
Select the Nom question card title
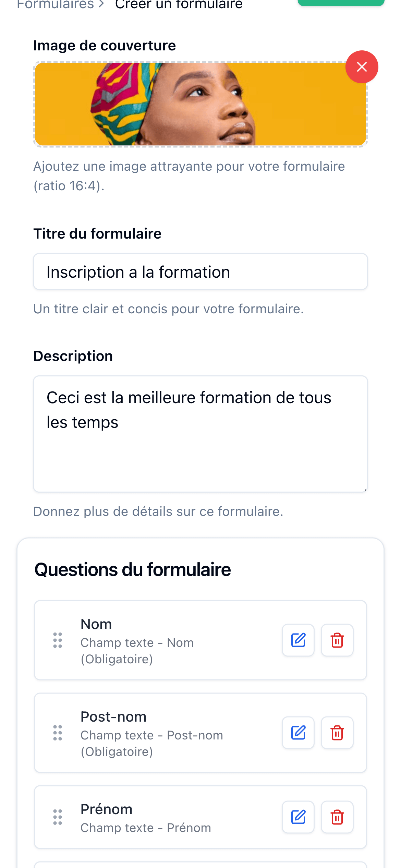coord(96,624)
